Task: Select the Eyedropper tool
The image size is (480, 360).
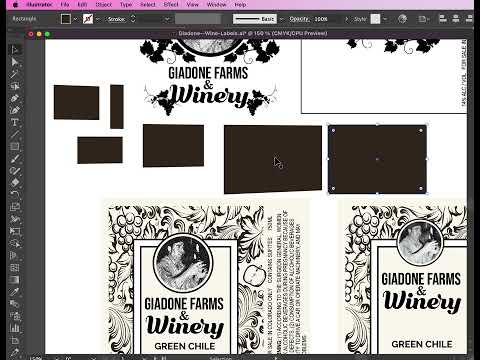Action: [15, 292]
